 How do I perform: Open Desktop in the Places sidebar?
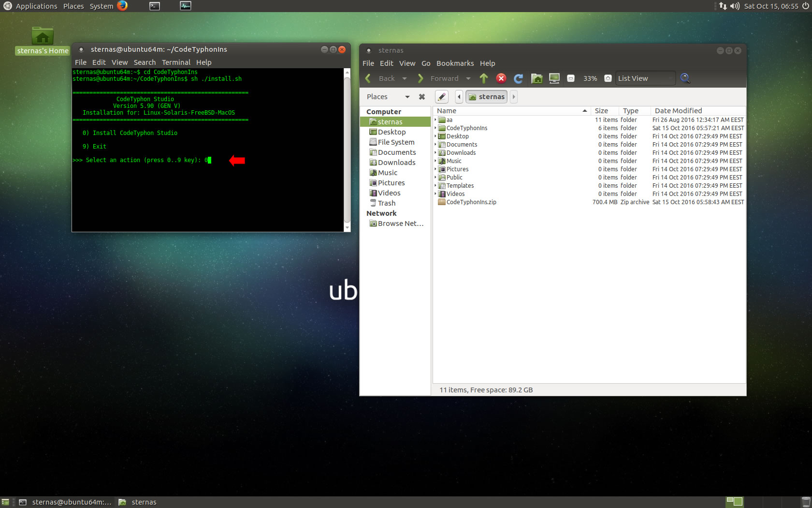tap(395, 132)
